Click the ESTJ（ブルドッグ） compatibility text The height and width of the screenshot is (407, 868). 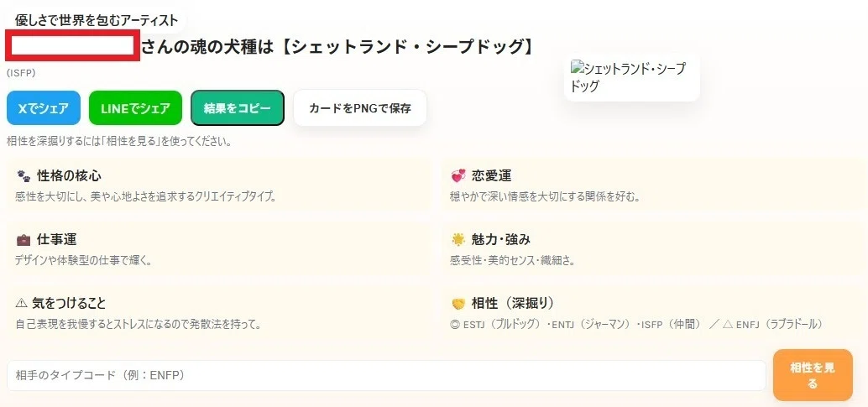click(x=497, y=325)
